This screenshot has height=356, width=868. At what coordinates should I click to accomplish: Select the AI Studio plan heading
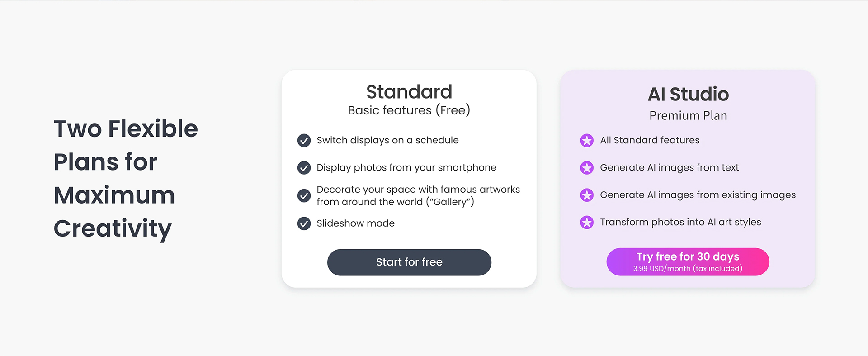pyautogui.click(x=688, y=94)
